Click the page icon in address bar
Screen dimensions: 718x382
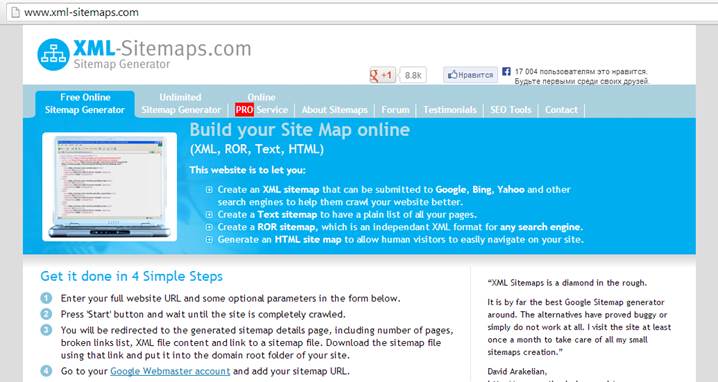coord(16,12)
